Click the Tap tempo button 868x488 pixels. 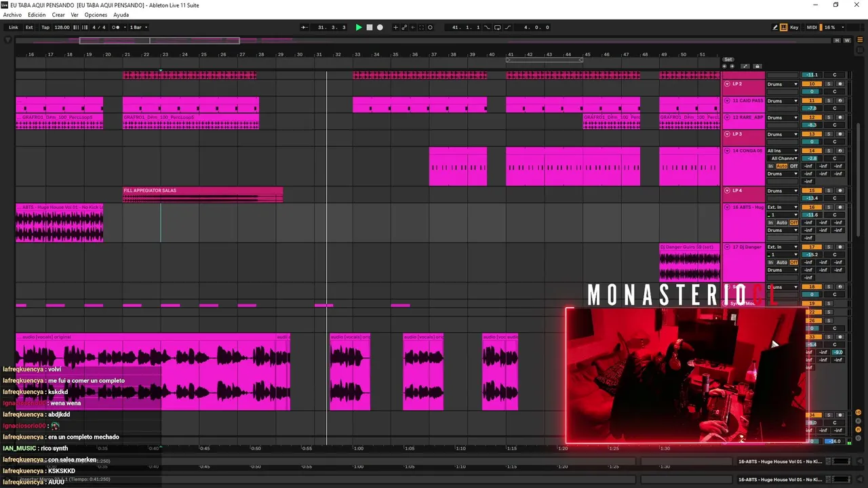click(45, 27)
